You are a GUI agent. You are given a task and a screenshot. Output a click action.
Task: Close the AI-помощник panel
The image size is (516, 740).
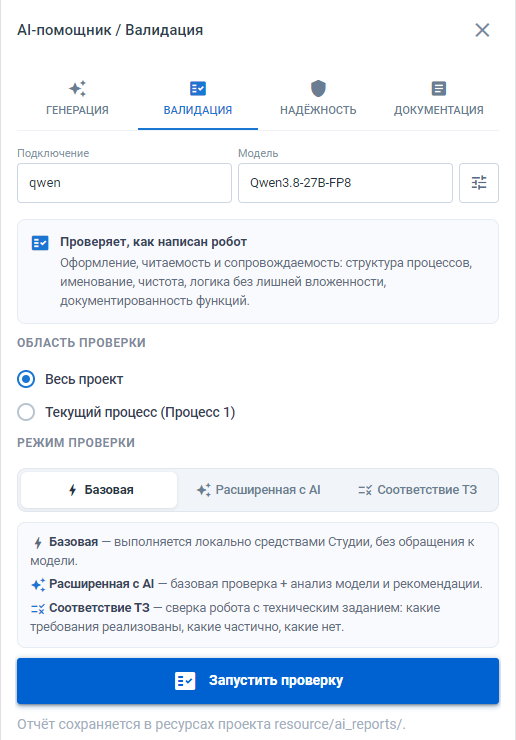pos(482,30)
